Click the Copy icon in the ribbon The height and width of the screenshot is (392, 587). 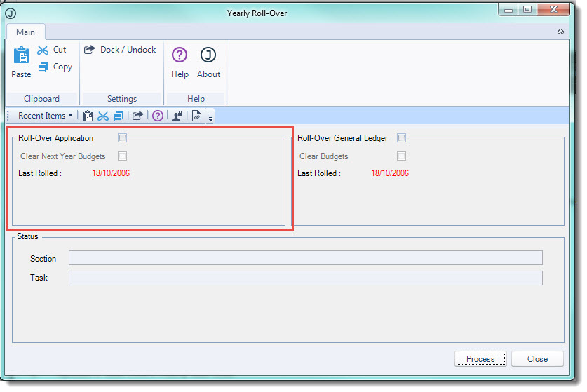point(43,67)
